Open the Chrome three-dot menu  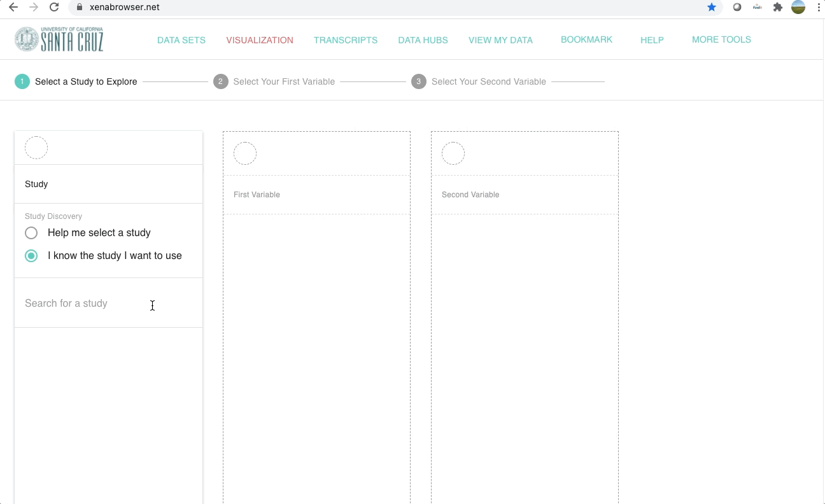coord(819,7)
